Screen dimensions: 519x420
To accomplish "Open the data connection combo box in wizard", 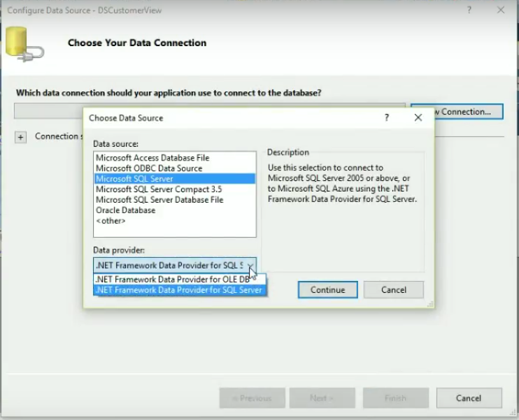I will tap(210, 111).
